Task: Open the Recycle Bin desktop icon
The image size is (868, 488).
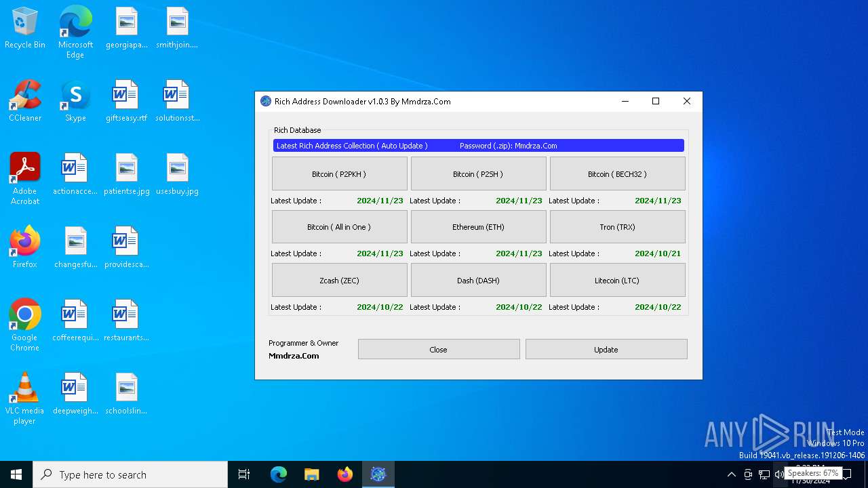Action: 25,28
